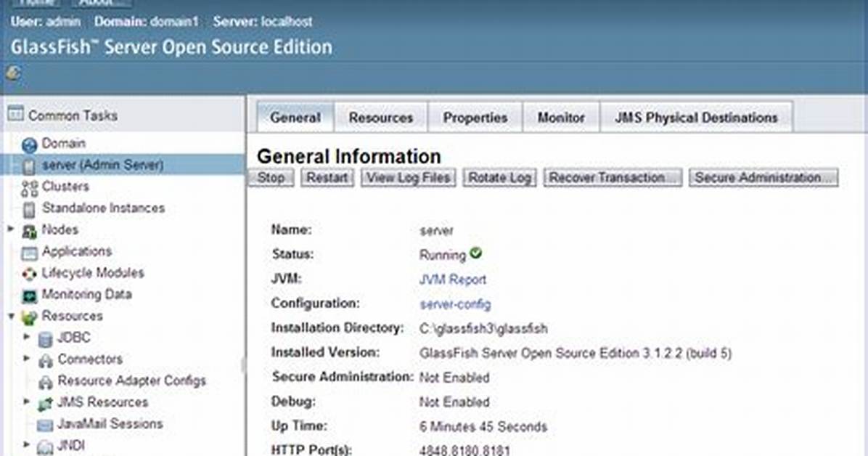Collapse the Resources tree node
The height and width of the screenshot is (456, 868).
point(11,316)
